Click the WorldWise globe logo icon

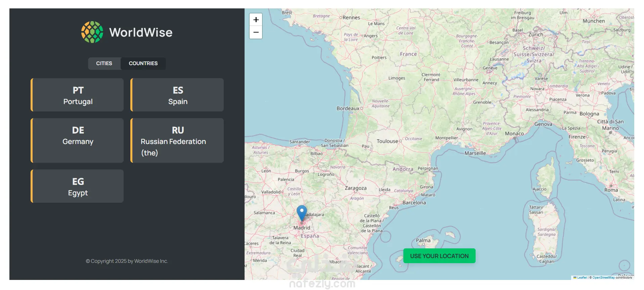click(x=92, y=32)
